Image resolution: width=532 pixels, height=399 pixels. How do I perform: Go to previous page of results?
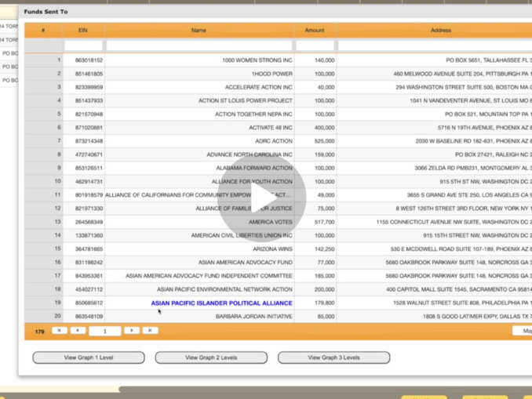pyautogui.click(x=78, y=331)
